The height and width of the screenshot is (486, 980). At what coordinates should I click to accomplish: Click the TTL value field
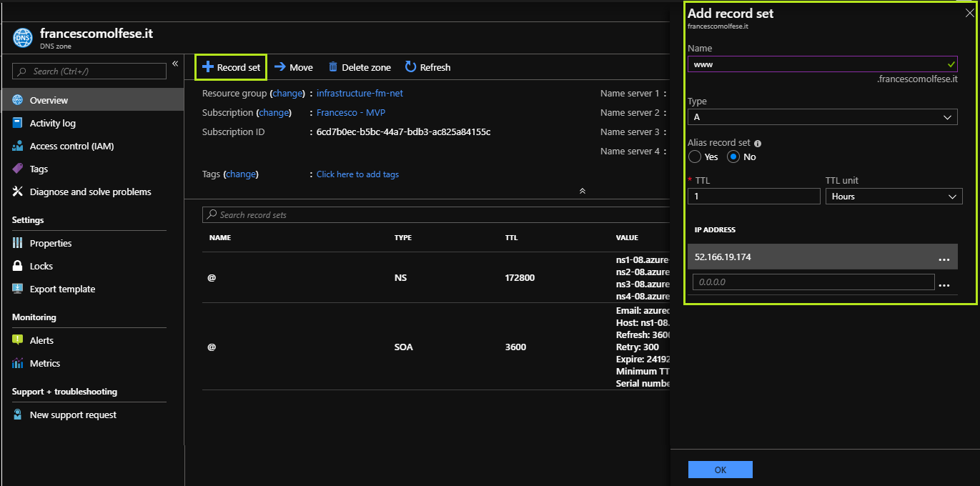pyautogui.click(x=754, y=197)
